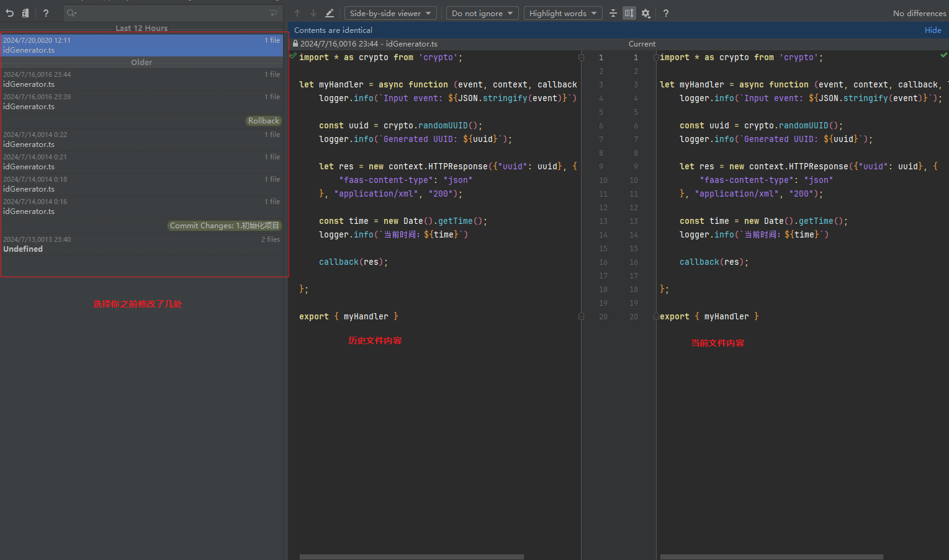Click the crypto.randomUUID() line in the Current pane
Viewport: 949px width, 560px height.
pos(762,125)
